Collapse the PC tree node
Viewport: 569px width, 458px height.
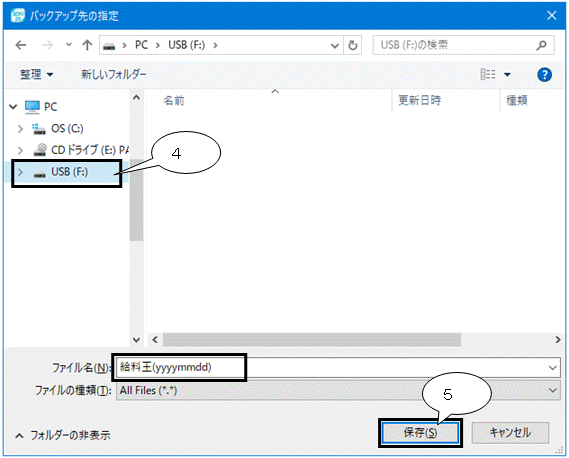[13, 107]
